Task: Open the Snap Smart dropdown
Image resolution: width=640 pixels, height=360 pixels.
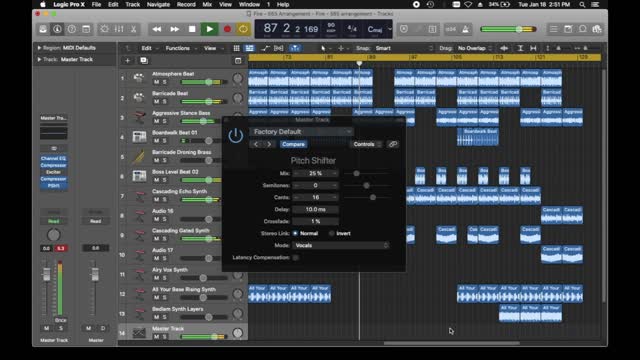Action: (404, 48)
